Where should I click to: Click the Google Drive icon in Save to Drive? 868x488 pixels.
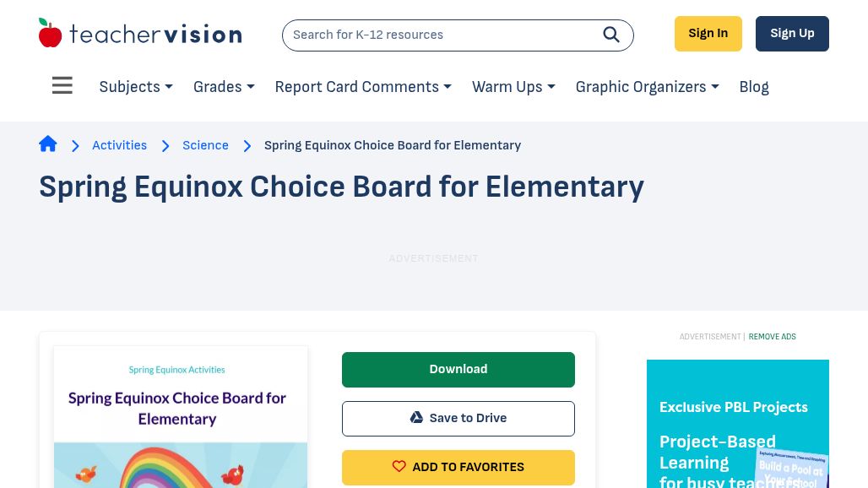pos(416,418)
